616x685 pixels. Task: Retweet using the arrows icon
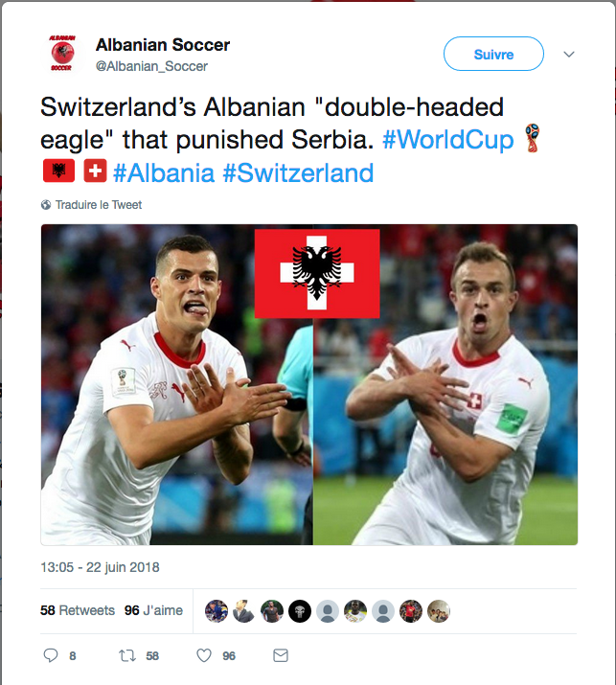pyautogui.click(x=126, y=655)
